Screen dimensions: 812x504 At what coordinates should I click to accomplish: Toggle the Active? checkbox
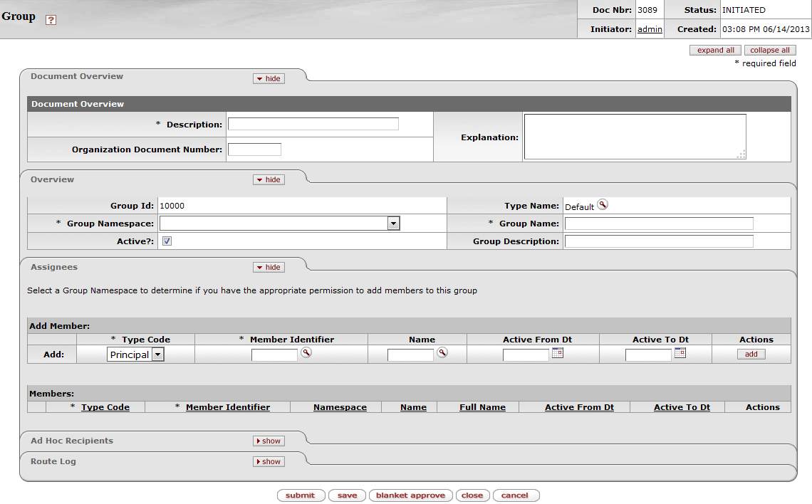pyautogui.click(x=167, y=241)
